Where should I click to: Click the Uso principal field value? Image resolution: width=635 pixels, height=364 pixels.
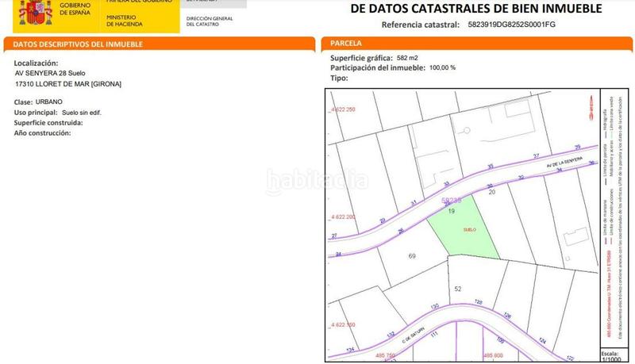[x=82, y=113]
